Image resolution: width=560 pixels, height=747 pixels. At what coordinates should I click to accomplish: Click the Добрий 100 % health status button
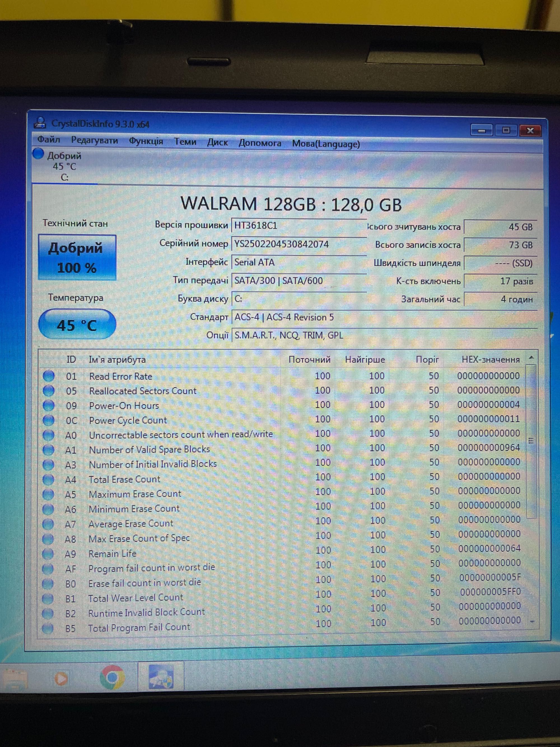tap(77, 257)
